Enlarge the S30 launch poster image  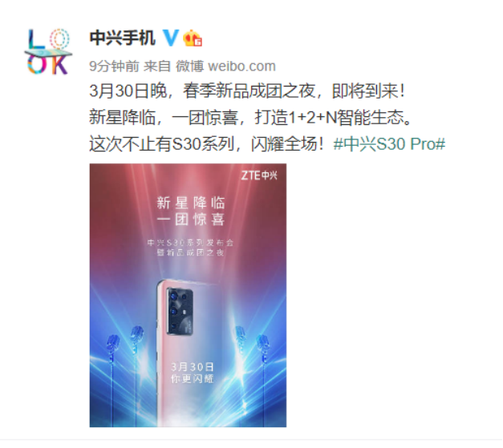(188, 295)
